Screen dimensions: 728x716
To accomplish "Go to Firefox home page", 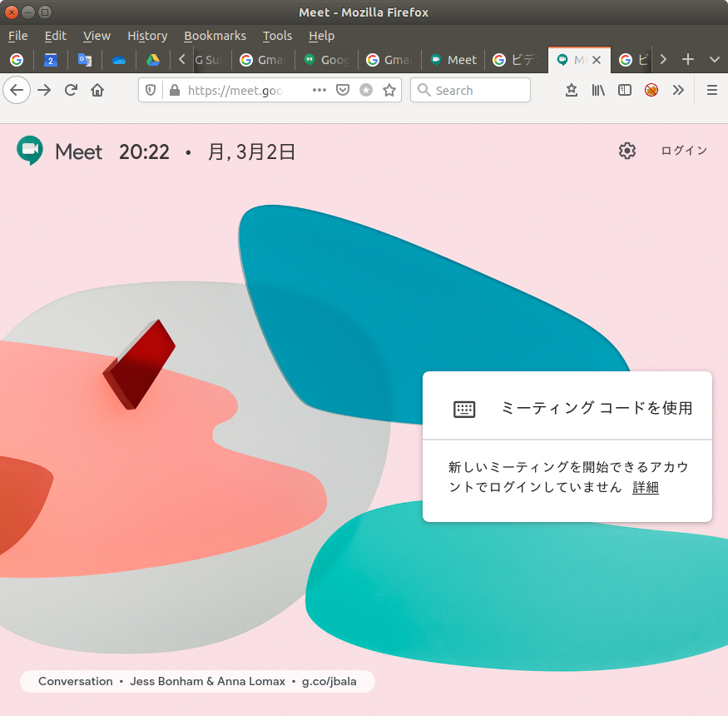I will pos(97,90).
